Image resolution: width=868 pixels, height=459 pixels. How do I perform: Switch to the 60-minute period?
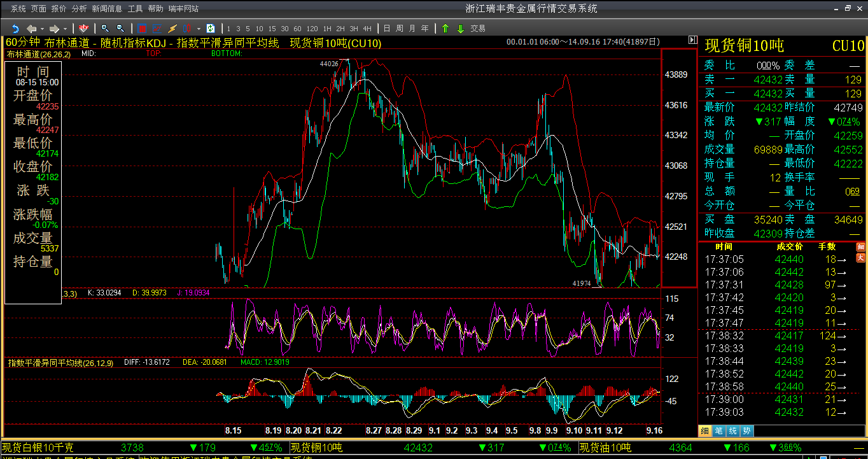[297, 29]
